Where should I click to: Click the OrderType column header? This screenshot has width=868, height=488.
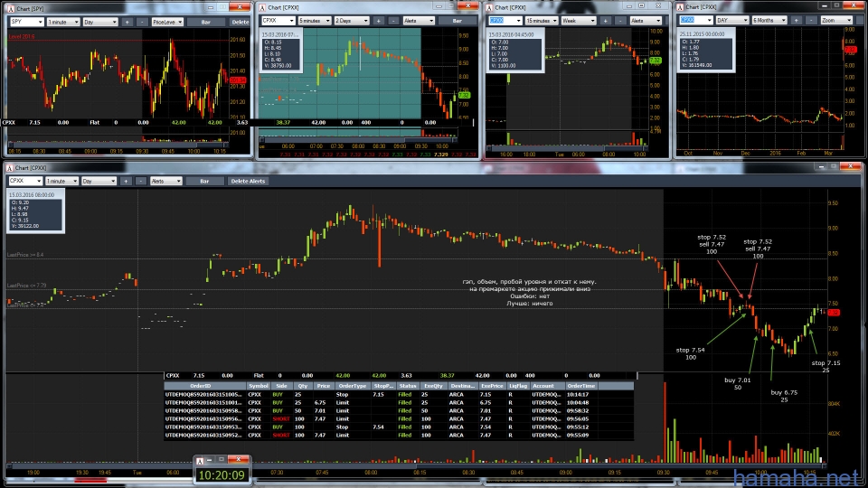[352, 386]
